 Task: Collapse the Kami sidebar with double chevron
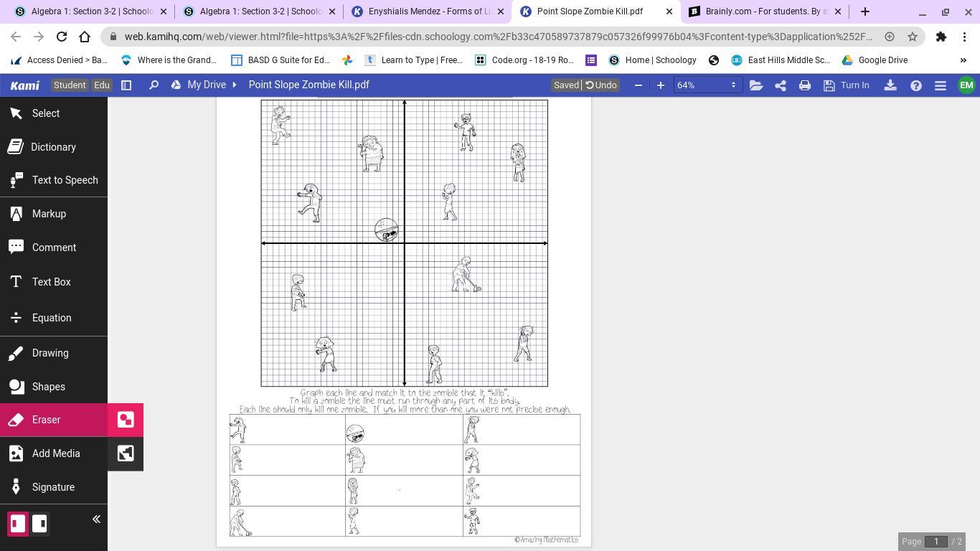(96, 519)
